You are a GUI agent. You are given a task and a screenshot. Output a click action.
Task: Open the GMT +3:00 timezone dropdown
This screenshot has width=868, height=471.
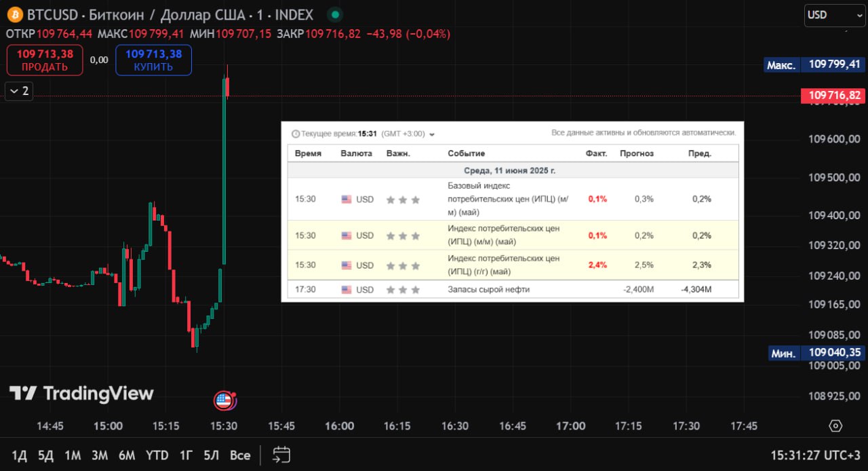(408, 134)
